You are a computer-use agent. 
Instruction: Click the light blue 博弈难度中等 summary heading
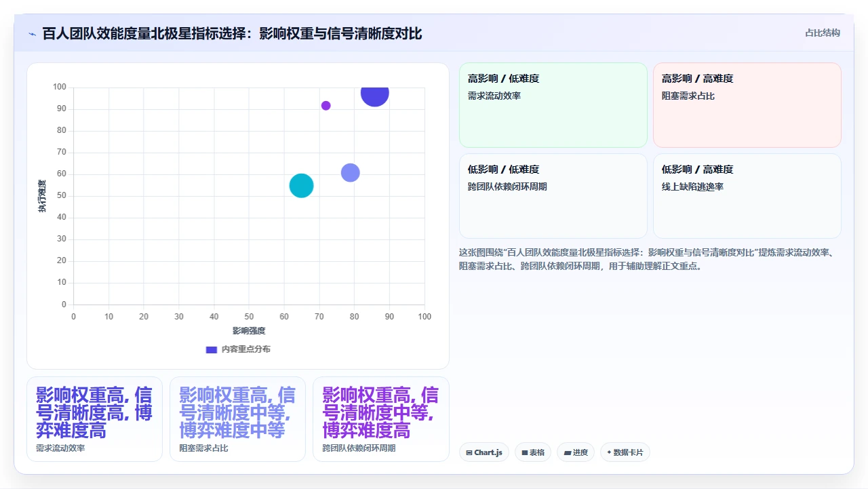tap(237, 412)
